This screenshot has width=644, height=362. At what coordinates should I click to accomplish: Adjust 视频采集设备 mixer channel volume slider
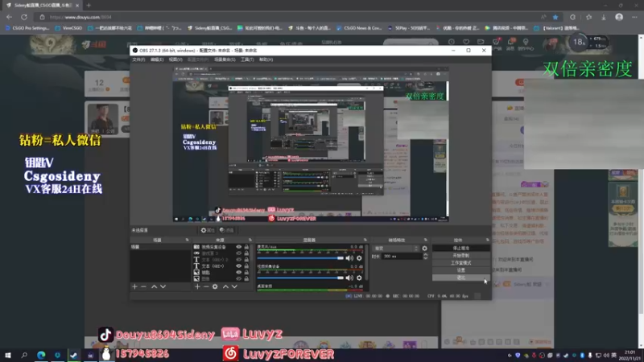(300, 278)
